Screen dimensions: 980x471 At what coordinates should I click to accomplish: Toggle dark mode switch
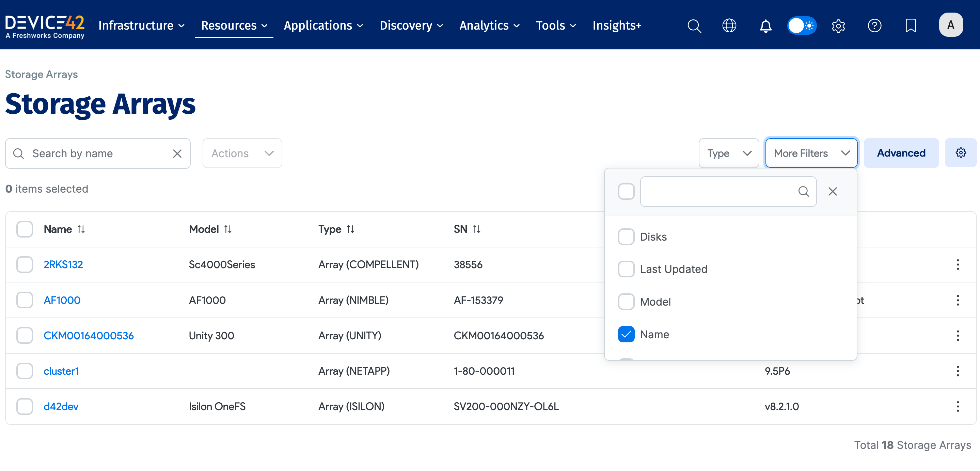[x=802, y=26]
